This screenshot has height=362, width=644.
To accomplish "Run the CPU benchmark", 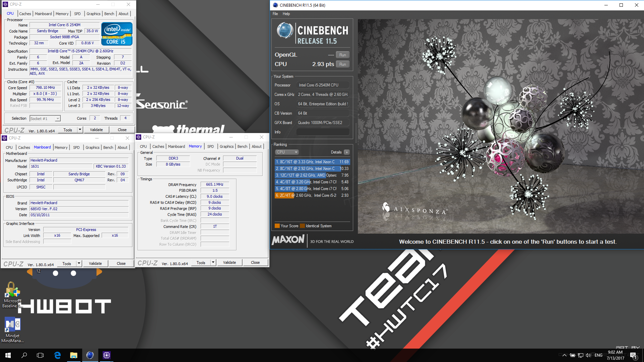I will coord(342,64).
